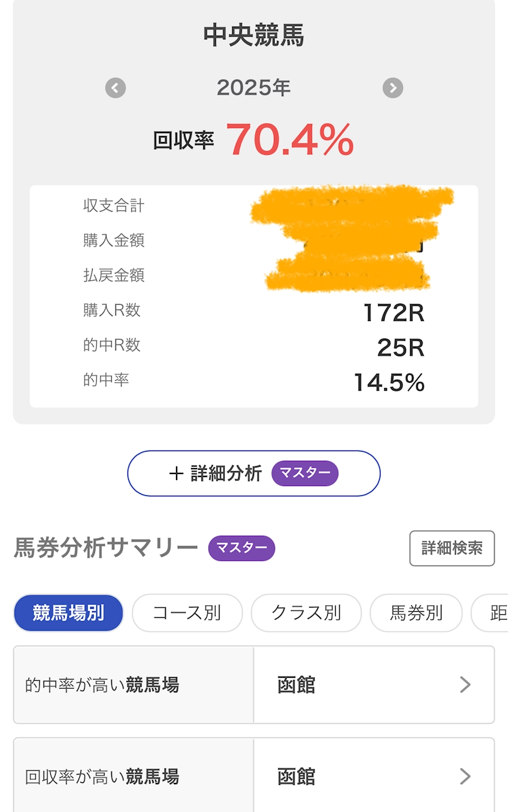
Task: Switch to the 馬券別 tab
Action: point(416,613)
